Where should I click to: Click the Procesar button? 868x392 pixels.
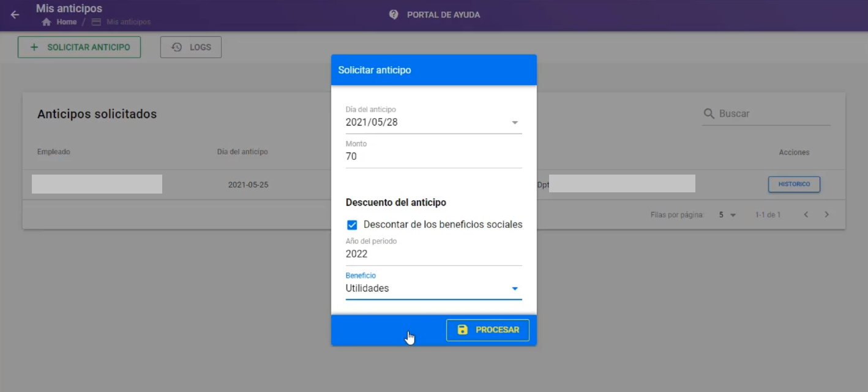coord(488,330)
